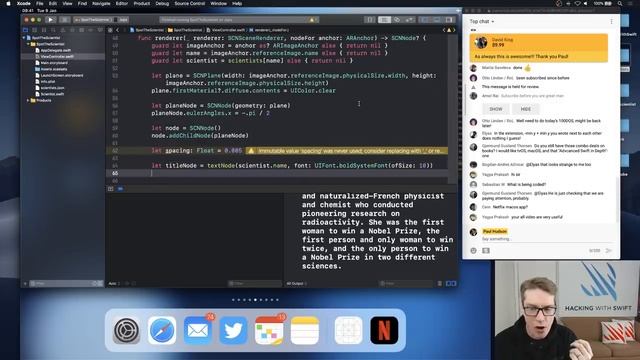
Task: Open Info.plist in the navigator
Action: (x=48, y=81)
